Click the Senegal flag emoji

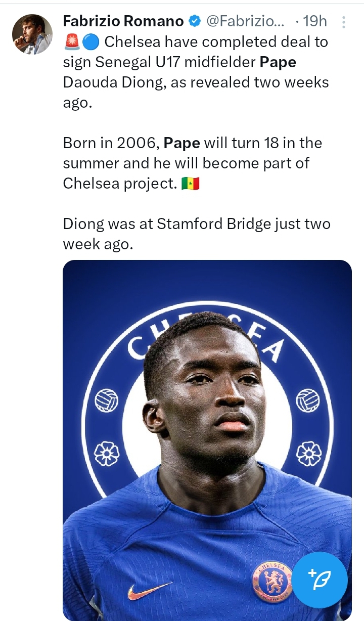(x=191, y=184)
